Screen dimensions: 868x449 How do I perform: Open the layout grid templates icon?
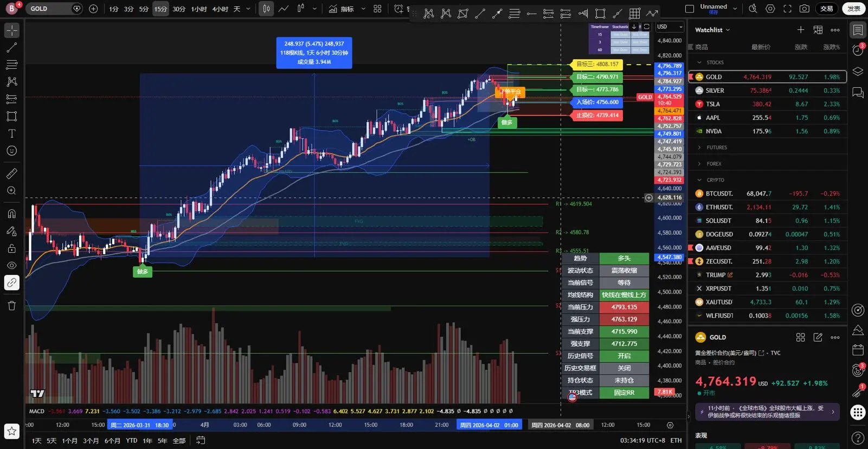[377, 9]
